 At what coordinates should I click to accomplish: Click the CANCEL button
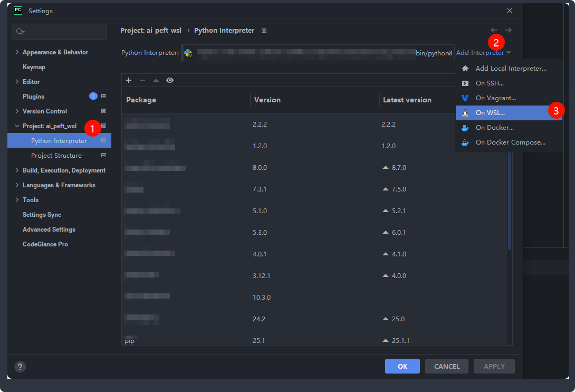tap(447, 366)
